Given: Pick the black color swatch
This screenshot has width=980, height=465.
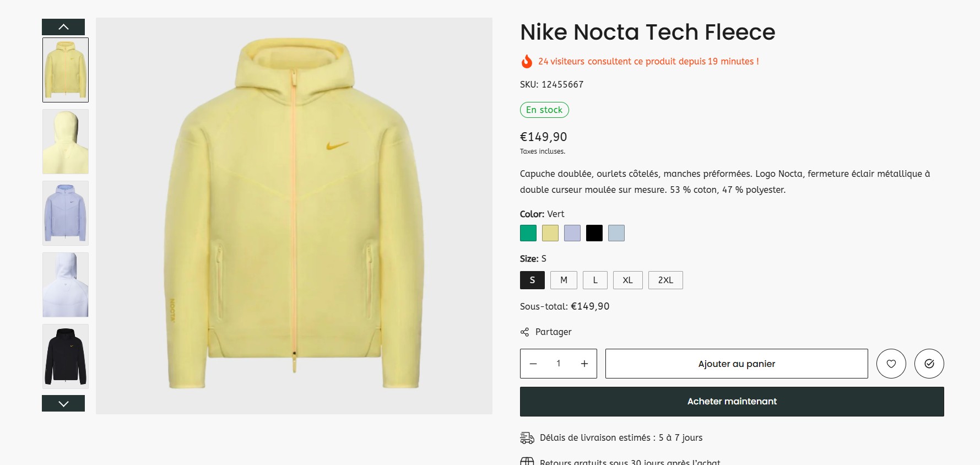Looking at the screenshot, I should (594, 233).
